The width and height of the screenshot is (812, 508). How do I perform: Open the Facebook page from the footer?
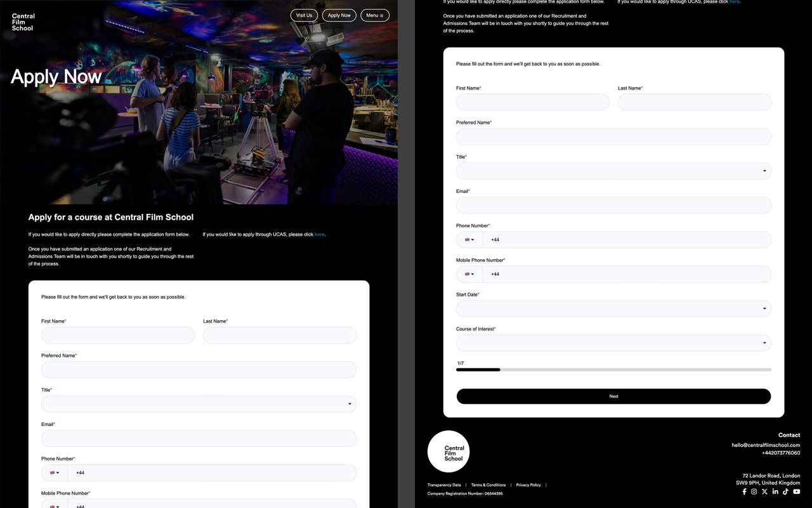pyautogui.click(x=744, y=491)
